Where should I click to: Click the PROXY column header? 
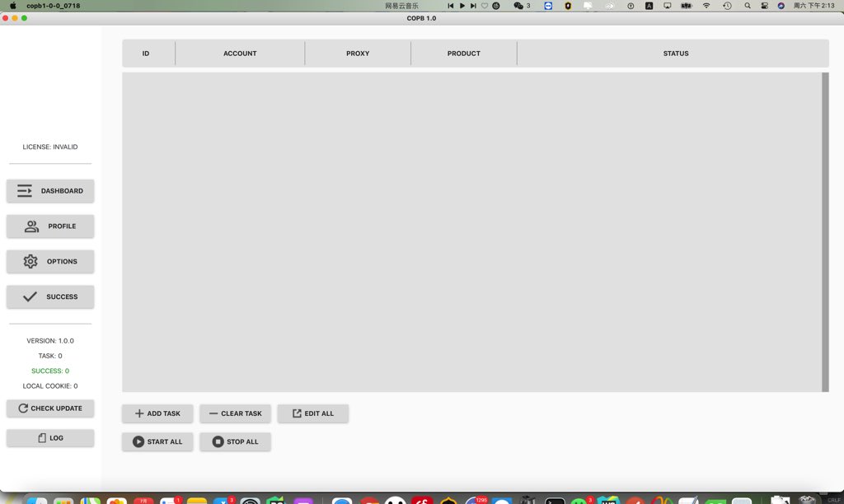[358, 54]
